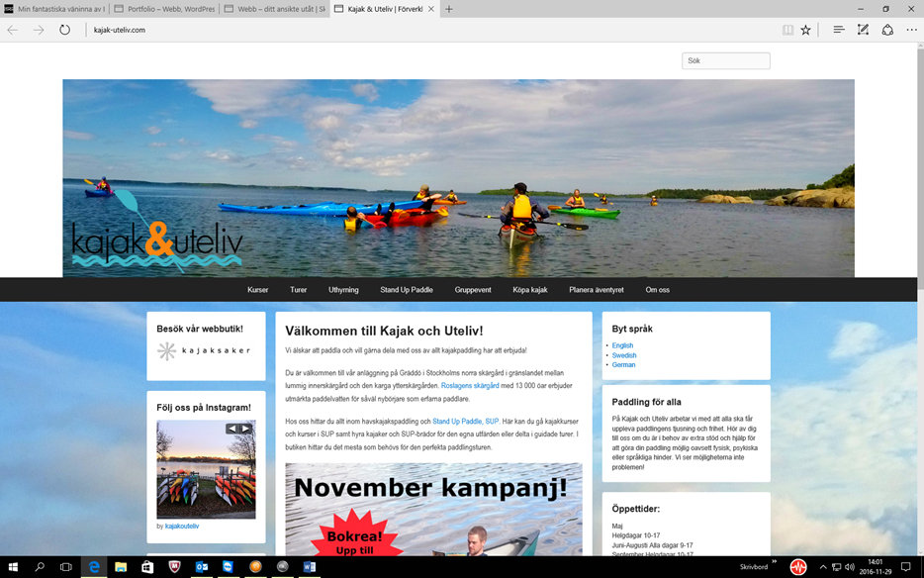Open the orange round app in the taskbar
The image size is (924, 578).
pyautogui.click(x=255, y=567)
